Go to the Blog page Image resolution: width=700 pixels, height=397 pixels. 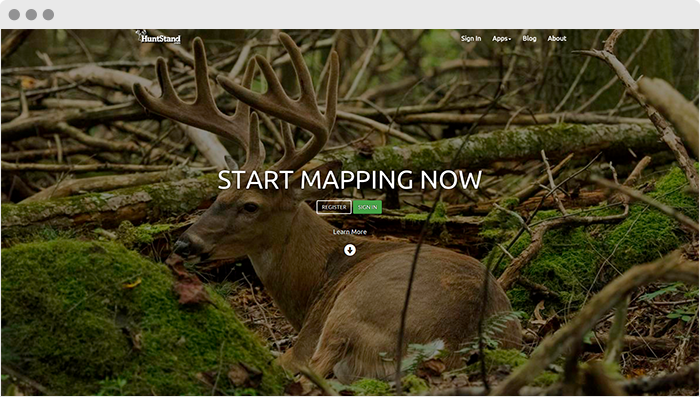(x=529, y=38)
